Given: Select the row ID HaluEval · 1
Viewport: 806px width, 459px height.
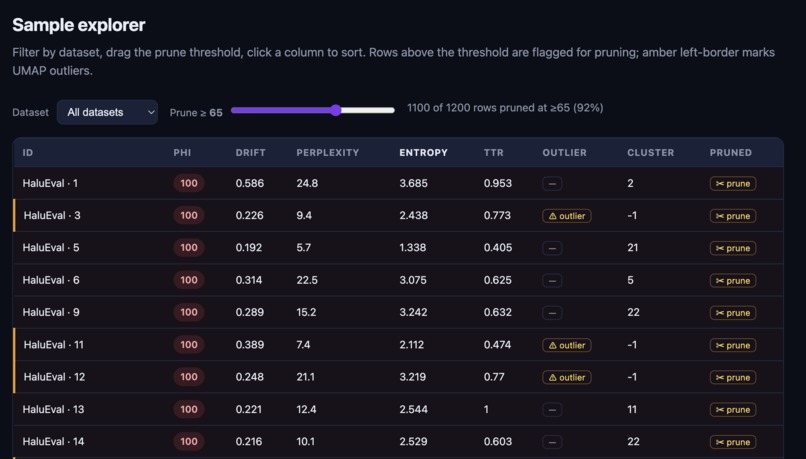Looking at the screenshot, I should (50, 183).
